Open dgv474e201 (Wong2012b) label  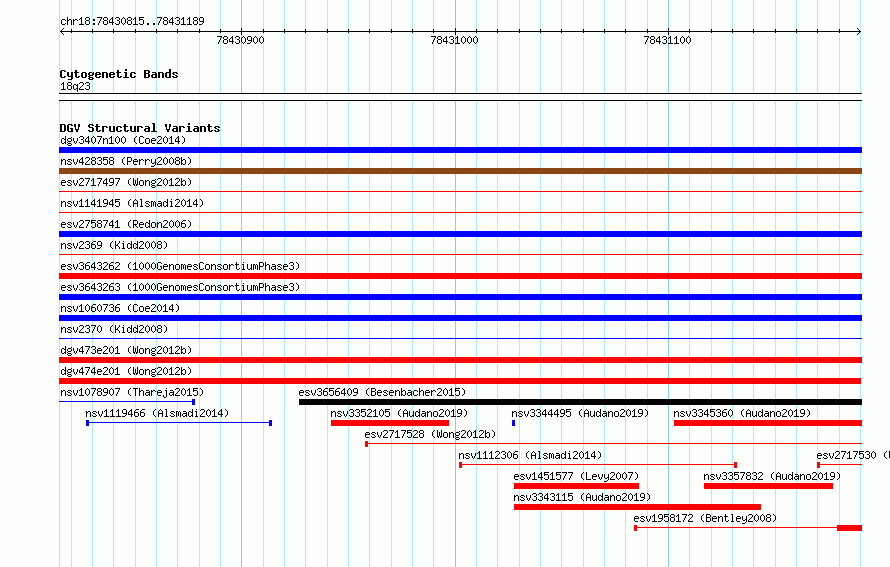pos(126,371)
